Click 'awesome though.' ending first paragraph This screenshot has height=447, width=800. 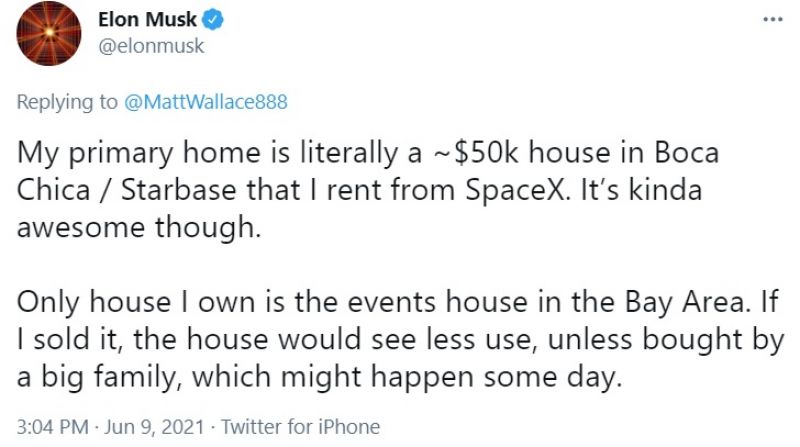tap(139, 227)
